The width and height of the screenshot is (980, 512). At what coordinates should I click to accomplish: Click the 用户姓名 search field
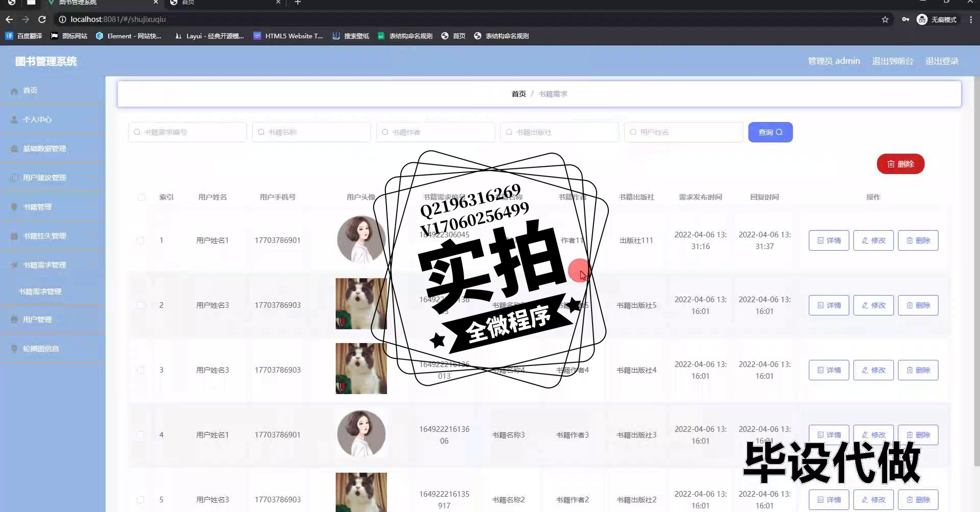click(x=683, y=132)
